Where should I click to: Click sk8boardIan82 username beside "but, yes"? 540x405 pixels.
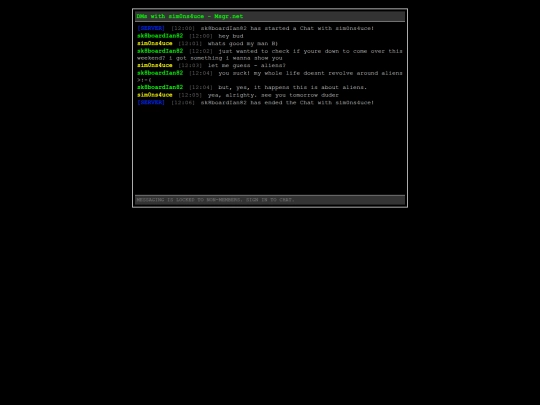160,87
